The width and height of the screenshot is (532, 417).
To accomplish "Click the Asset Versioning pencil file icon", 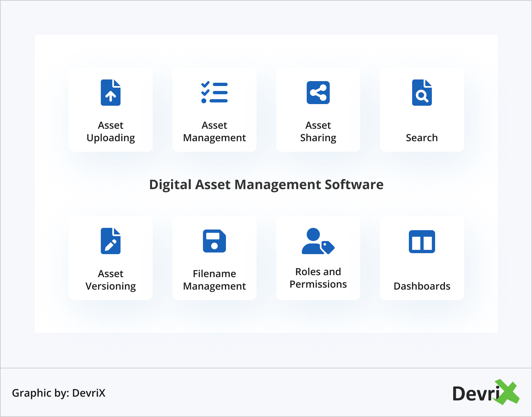I will coord(111,241).
